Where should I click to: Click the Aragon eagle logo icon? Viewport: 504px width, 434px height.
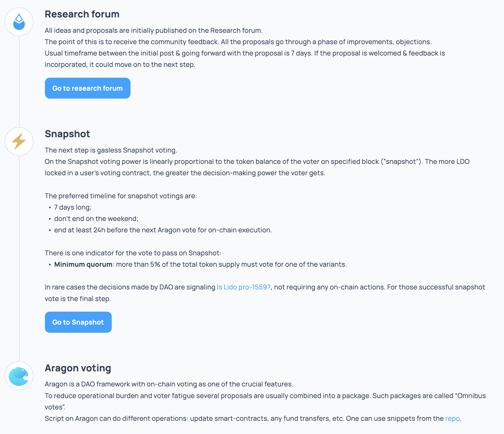coord(19,376)
